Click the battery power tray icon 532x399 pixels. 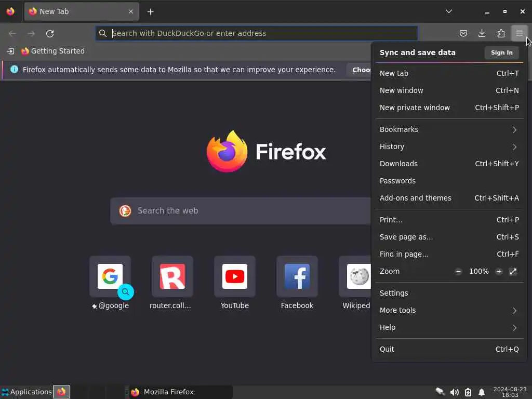[468, 393]
